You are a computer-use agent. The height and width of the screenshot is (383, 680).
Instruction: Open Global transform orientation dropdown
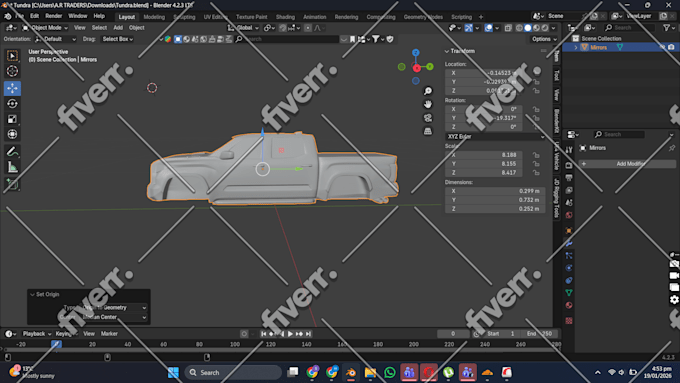[x=243, y=28]
